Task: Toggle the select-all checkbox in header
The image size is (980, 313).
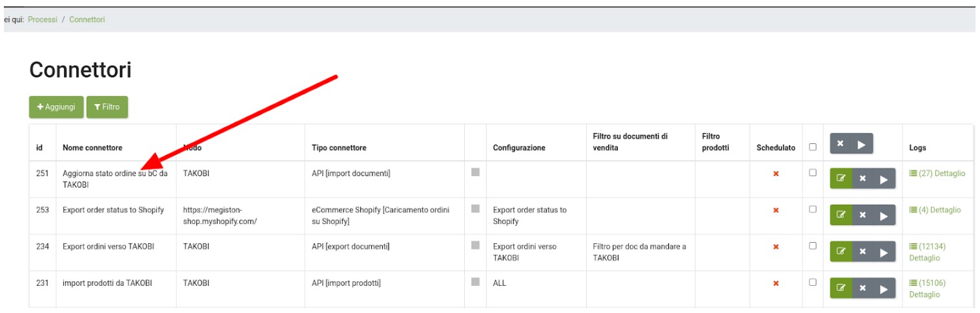Action: coord(813,147)
